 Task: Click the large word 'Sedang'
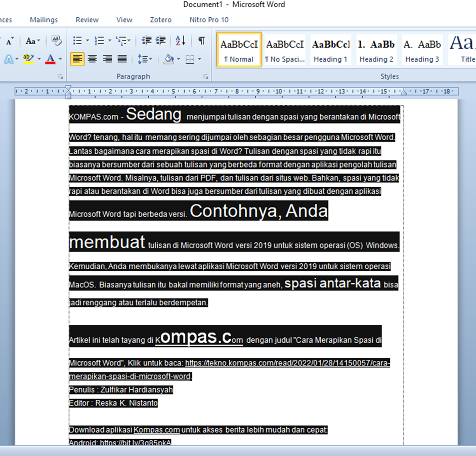tap(154, 114)
